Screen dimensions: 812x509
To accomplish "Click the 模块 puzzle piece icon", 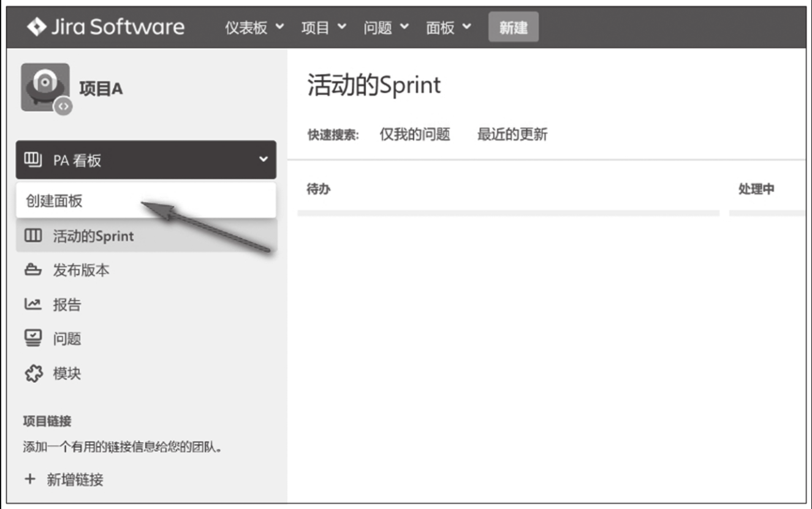I will pyautogui.click(x=33, y=373).
